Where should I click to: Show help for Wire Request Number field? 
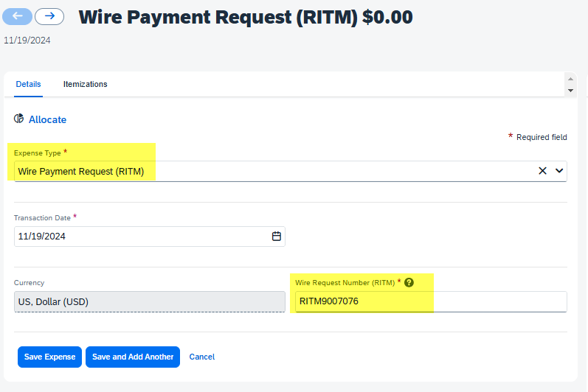click(409, 283)
